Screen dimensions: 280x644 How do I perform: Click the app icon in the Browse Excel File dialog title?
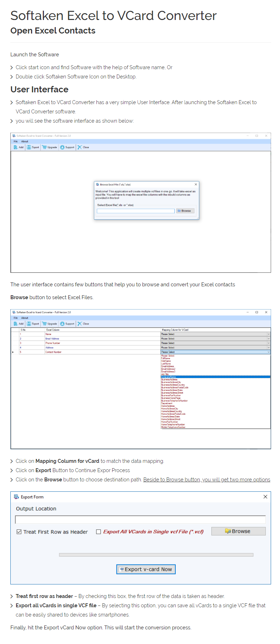[x=97, y=185]
